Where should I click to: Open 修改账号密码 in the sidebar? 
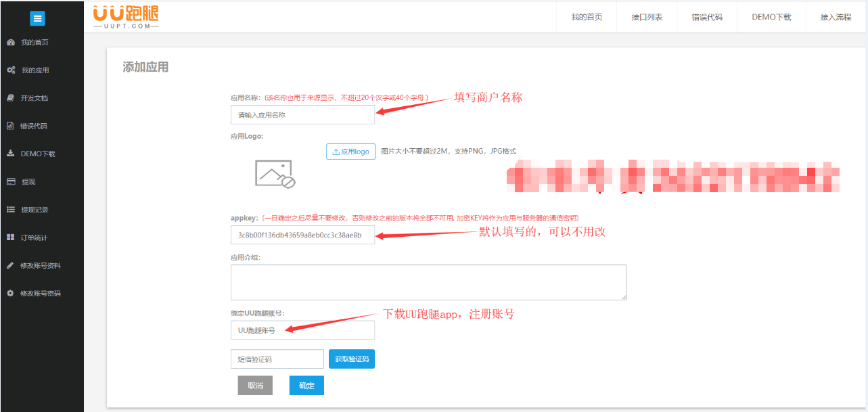42,293
